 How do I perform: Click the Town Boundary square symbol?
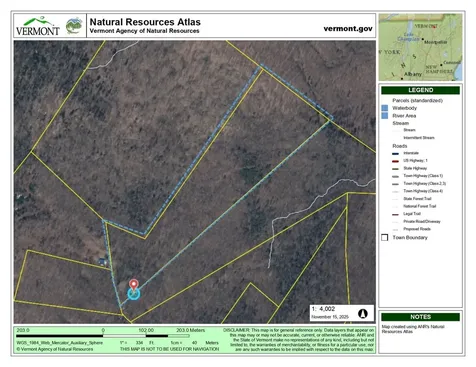(x=385, y=237)
